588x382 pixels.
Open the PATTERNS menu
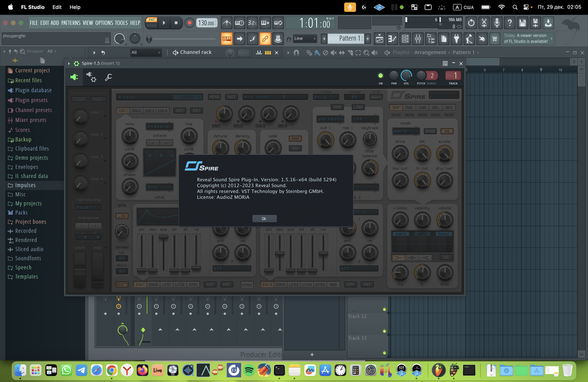71,22
